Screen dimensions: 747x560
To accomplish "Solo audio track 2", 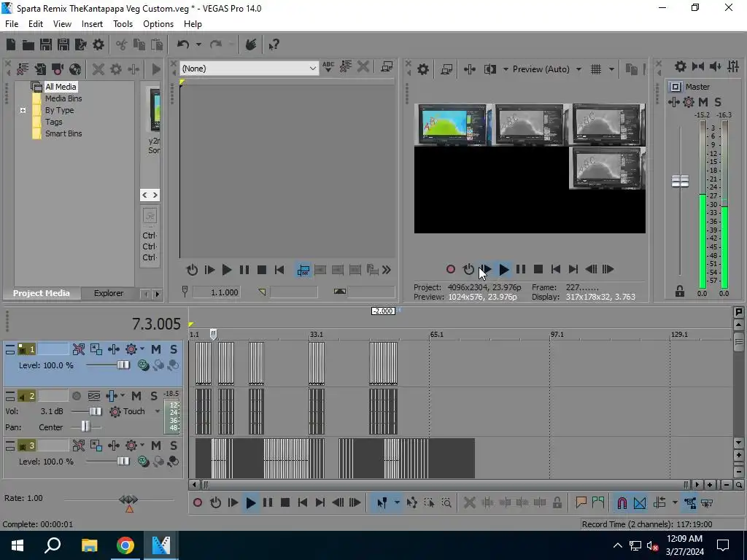I will point(154,396).
